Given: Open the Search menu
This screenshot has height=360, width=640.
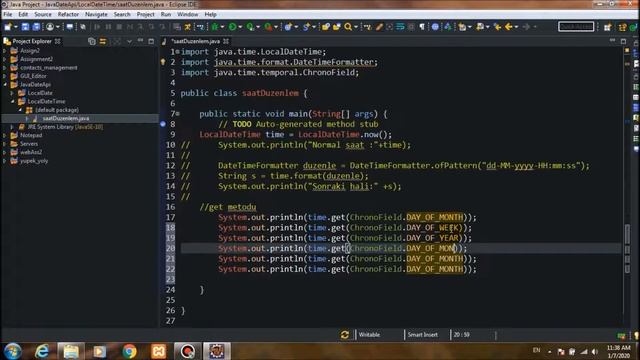Looking at the screenshot, I should [122, 14].
